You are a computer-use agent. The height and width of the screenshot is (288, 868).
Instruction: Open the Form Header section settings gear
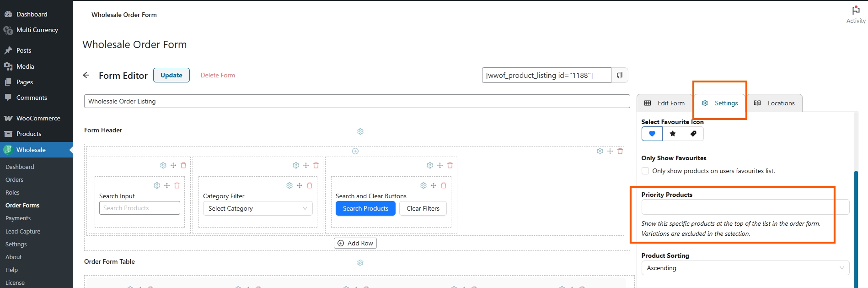tap(360, 131)
